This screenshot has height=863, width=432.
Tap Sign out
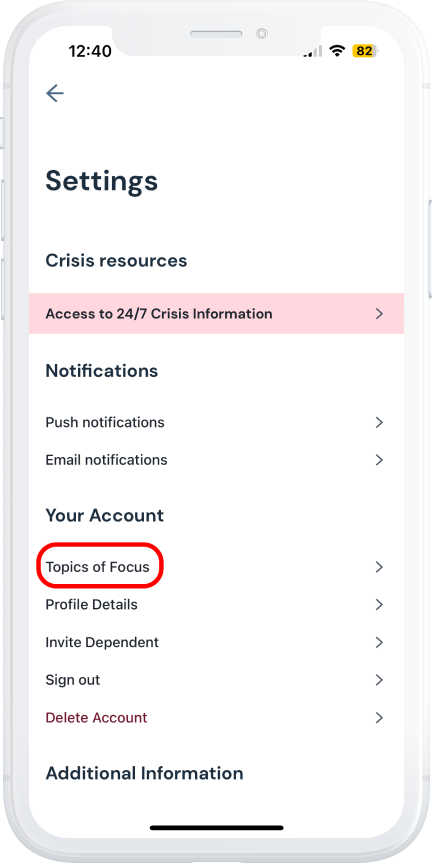pos(216,680)
